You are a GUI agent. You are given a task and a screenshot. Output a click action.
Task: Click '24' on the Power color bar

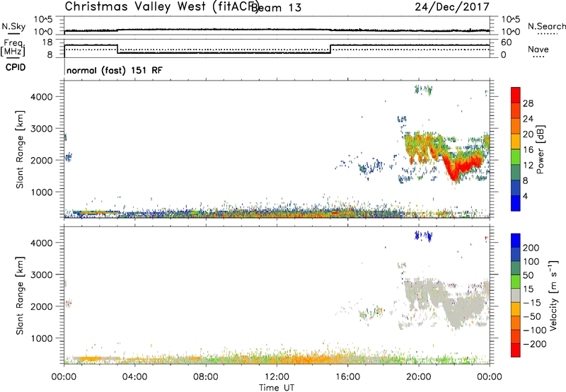point(528,119)
